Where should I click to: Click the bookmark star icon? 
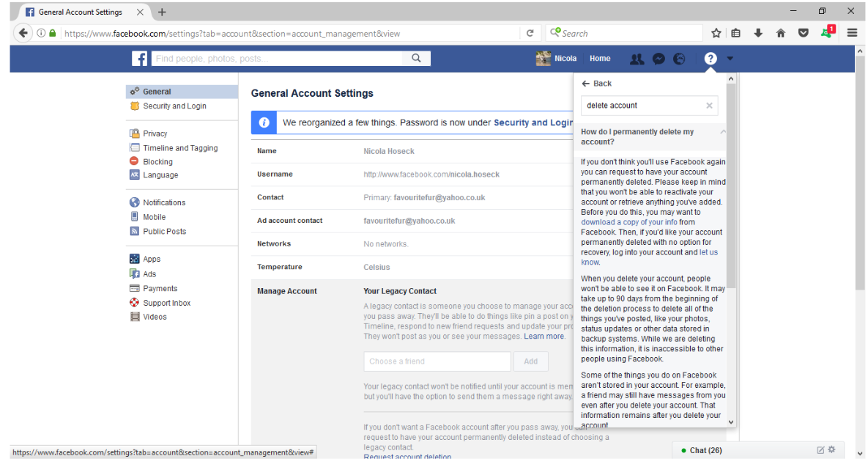click(x=716, y=33)
